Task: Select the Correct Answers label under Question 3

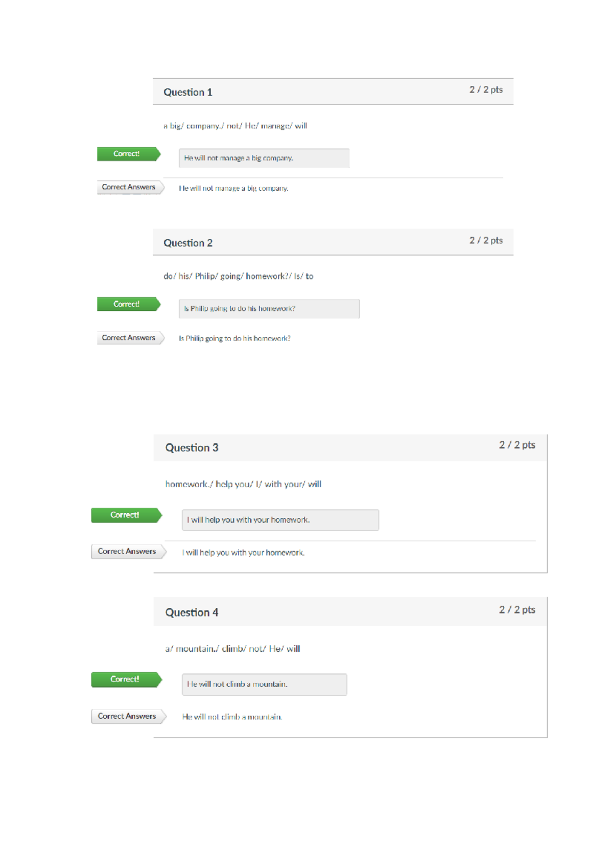Action: 128,552
